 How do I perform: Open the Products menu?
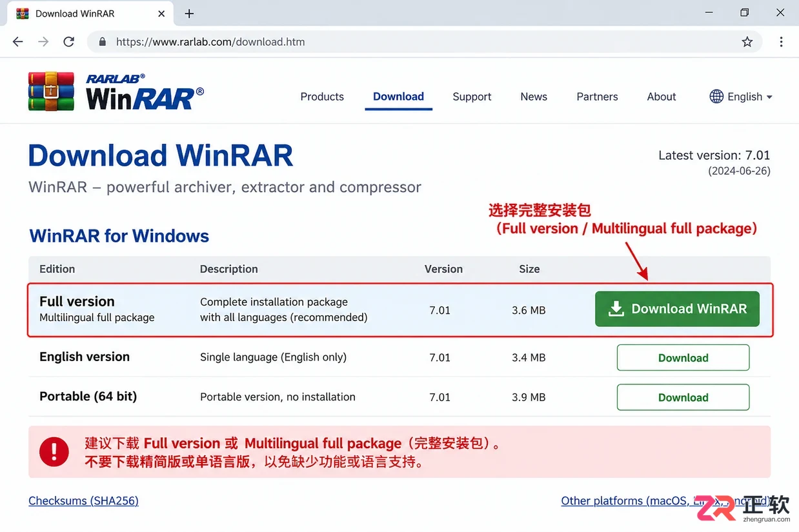click(322, 97)
